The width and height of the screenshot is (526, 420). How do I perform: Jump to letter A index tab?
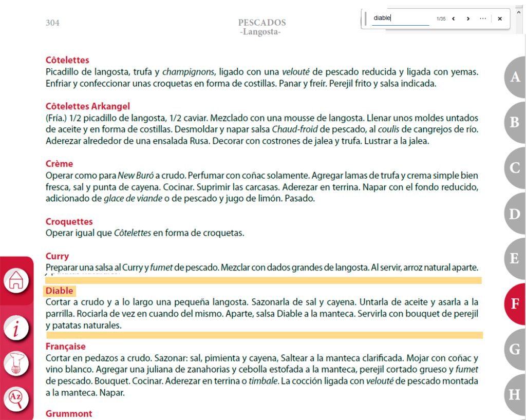(515, 77)
